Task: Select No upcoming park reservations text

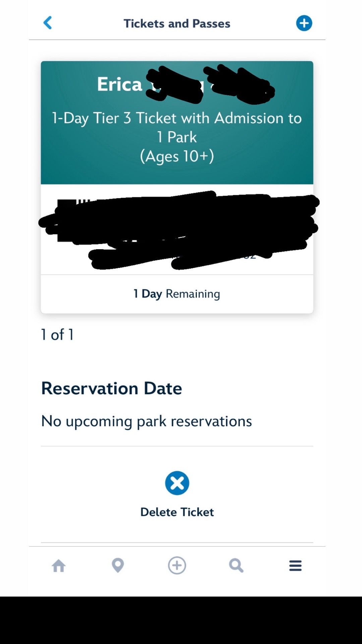Action: coord(146,421)
